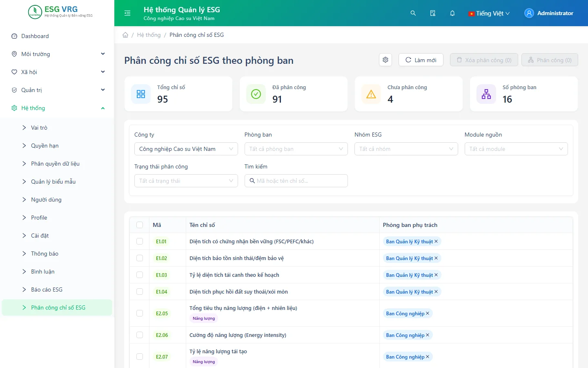Click the Số phòng ban organization icon

pos(486,94)
